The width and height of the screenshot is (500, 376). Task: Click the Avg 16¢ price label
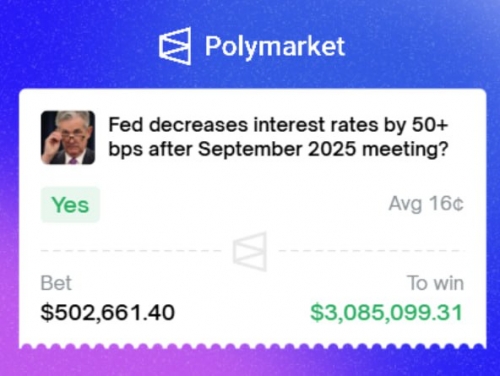tap(426, 203)
